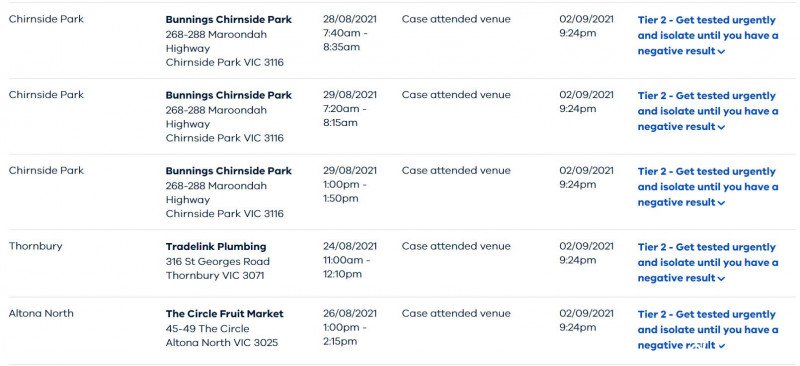
Task: Open Tier 2 link for The Circle Fruit Market
Action: click(708, 330)
